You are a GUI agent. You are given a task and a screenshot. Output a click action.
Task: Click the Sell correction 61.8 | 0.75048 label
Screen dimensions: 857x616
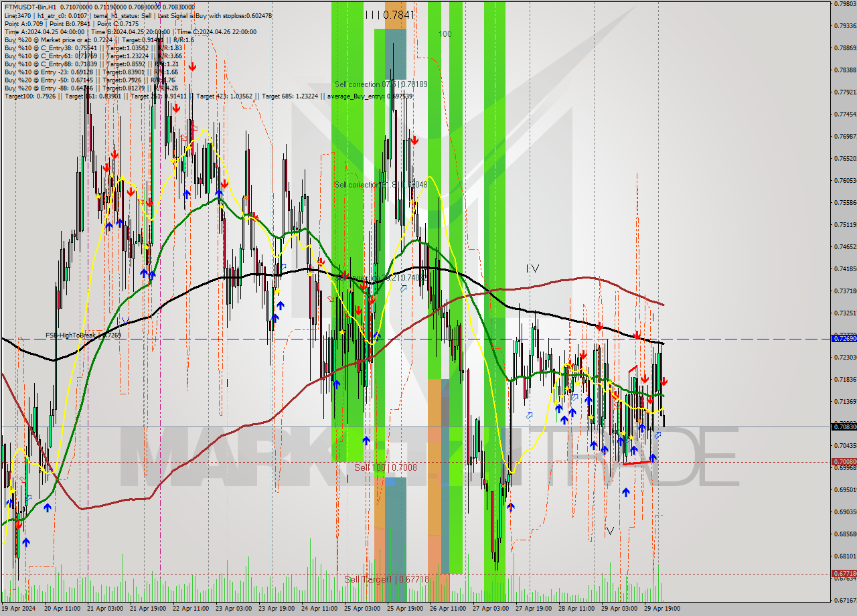click(380, 184)
